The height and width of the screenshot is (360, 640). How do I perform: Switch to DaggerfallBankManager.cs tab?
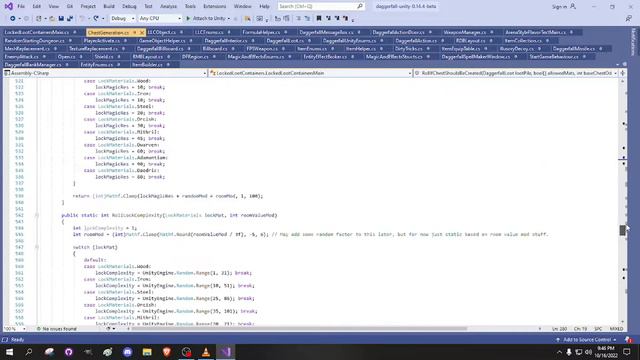(33, 65)
